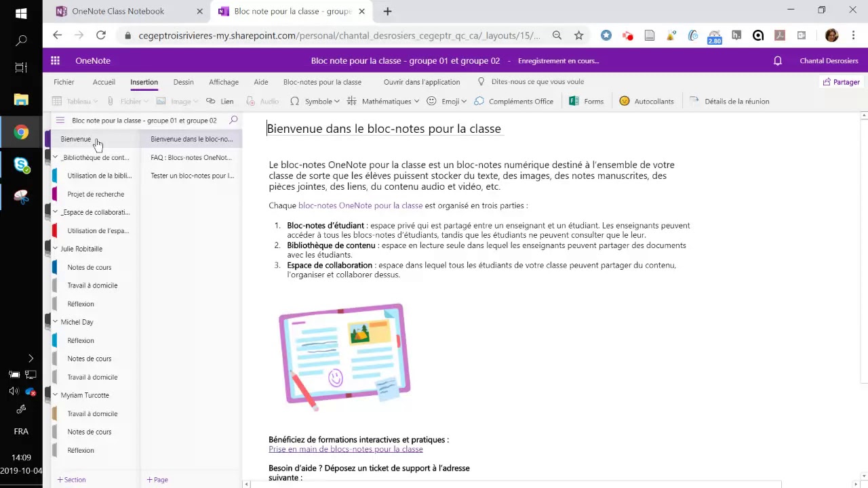This screenshot has width=868, height=488.
Task: Open Michel Day's Réflexion section
Action: tap(96, 340)
